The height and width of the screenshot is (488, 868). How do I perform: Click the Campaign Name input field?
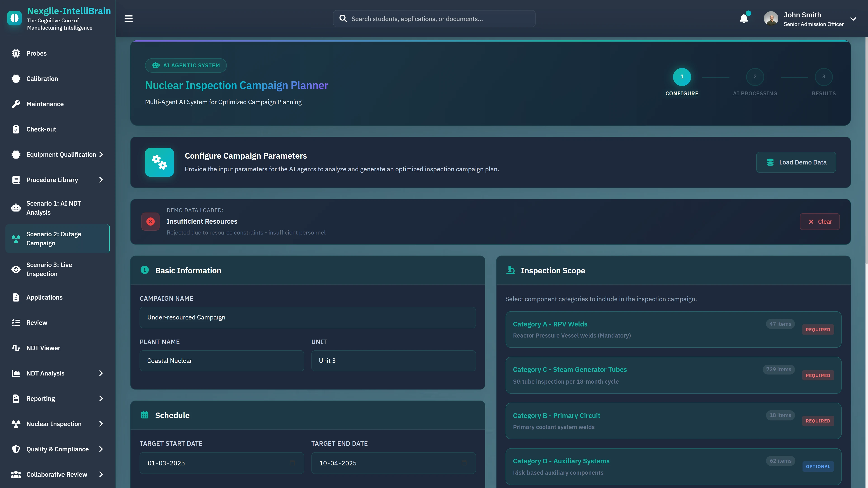307,317
